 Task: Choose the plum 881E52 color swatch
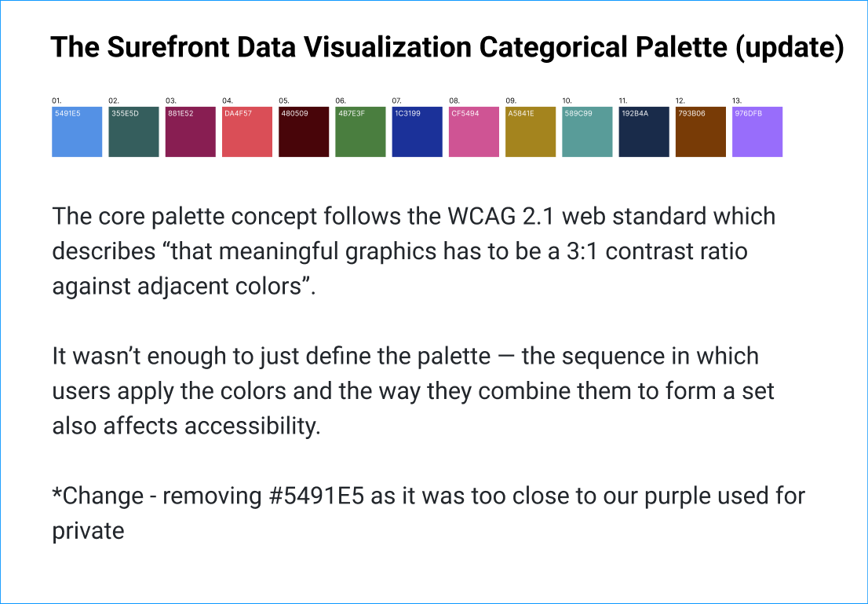191,132
